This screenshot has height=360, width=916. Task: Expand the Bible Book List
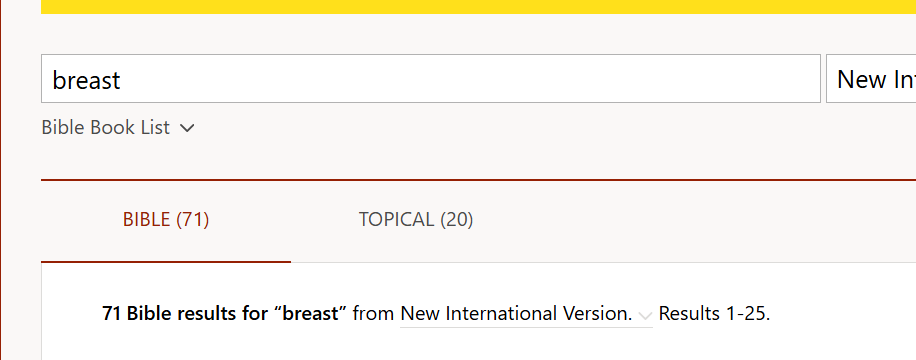pyautogui.click(x=117, y=127)
